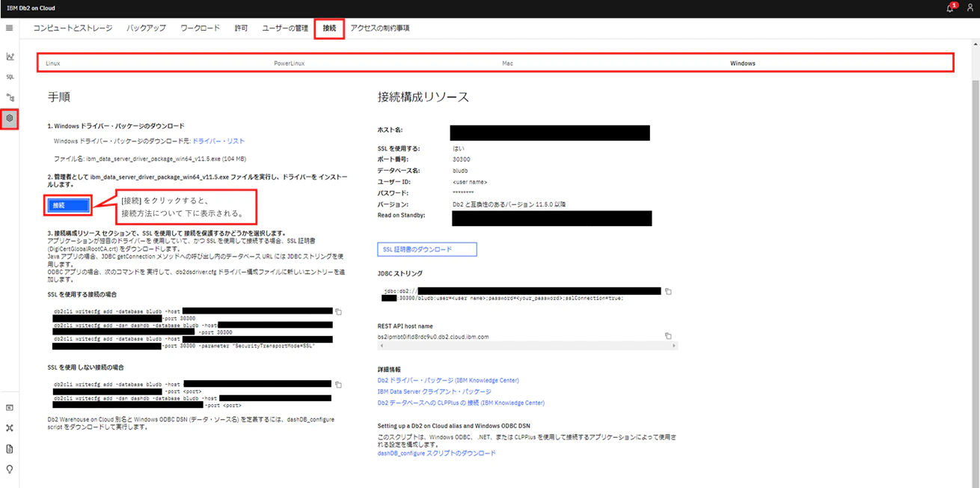Click the blue 接続 button
This screenshot has height=488, width=980.
(68, 204)
